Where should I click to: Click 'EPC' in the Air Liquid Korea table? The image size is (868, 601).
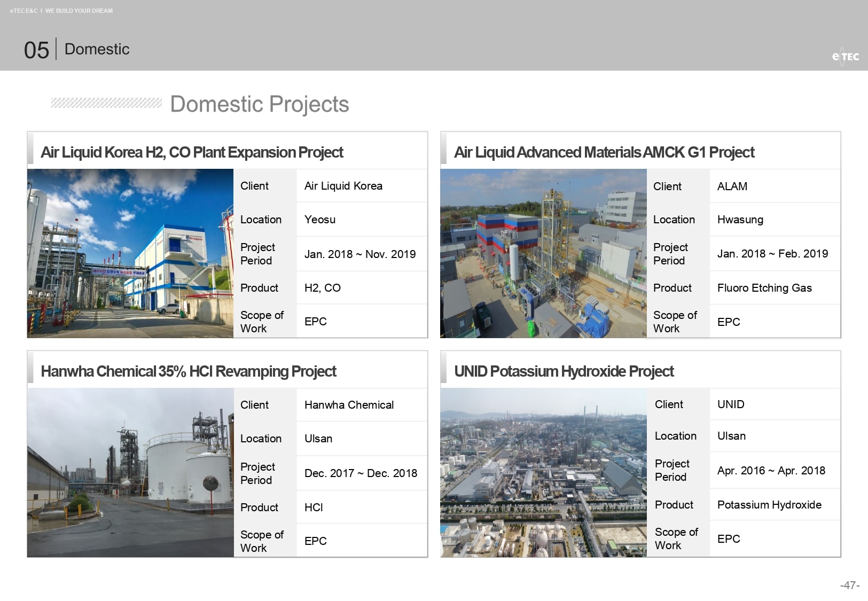[x=316, y=322]
